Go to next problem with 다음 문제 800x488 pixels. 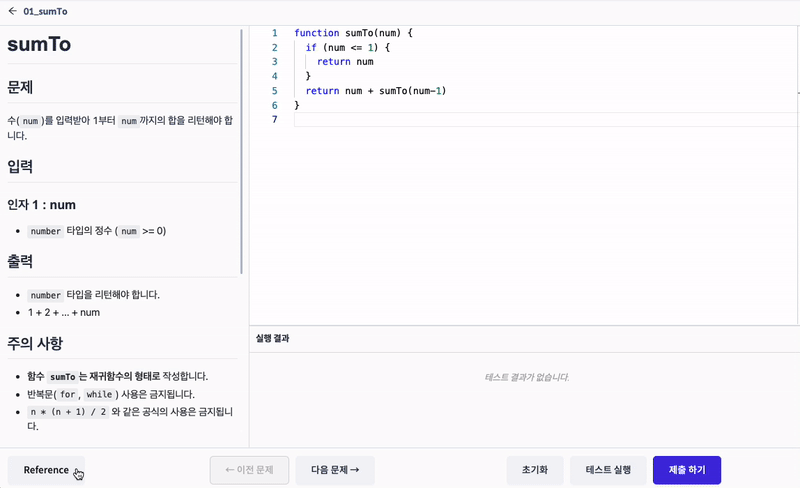(x=335, y=470)
